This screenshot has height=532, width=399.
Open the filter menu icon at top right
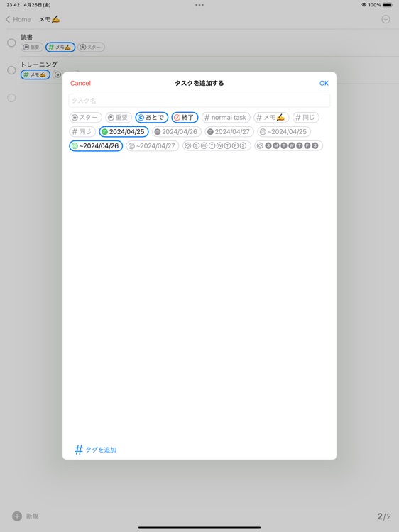(x=386, y=19)
